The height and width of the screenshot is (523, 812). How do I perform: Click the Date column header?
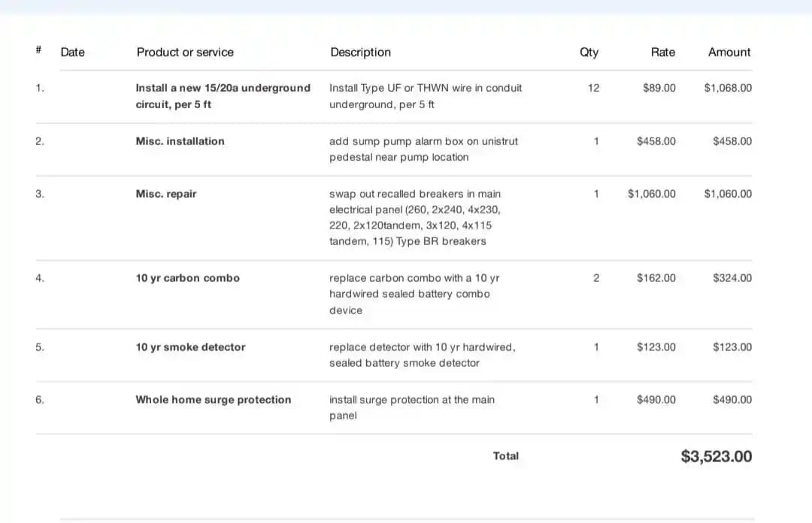pos(72,53)
